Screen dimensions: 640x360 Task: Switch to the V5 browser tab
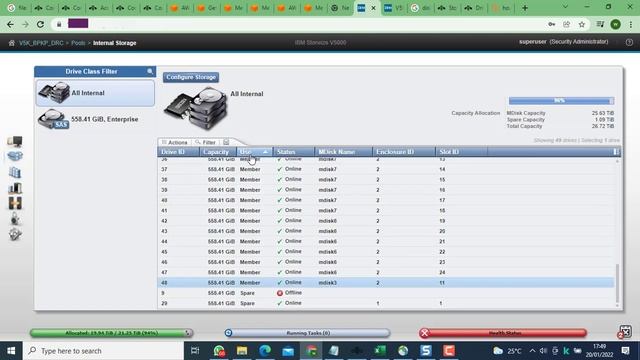(x=393, y=8)
